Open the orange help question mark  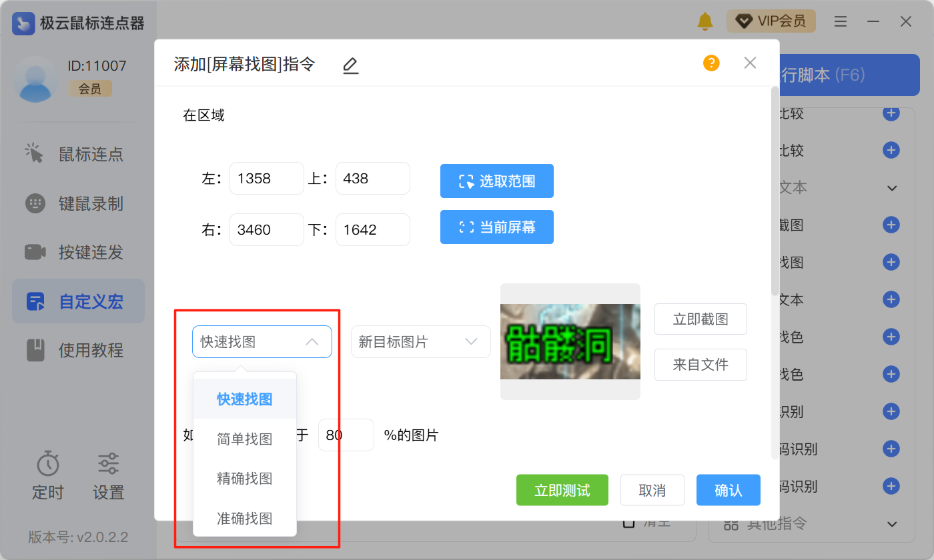tap(711, 63)
